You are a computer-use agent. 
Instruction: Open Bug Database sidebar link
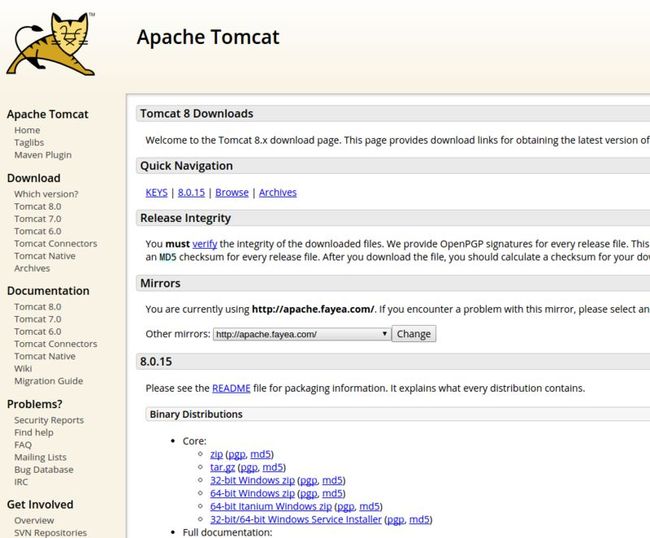44,470
